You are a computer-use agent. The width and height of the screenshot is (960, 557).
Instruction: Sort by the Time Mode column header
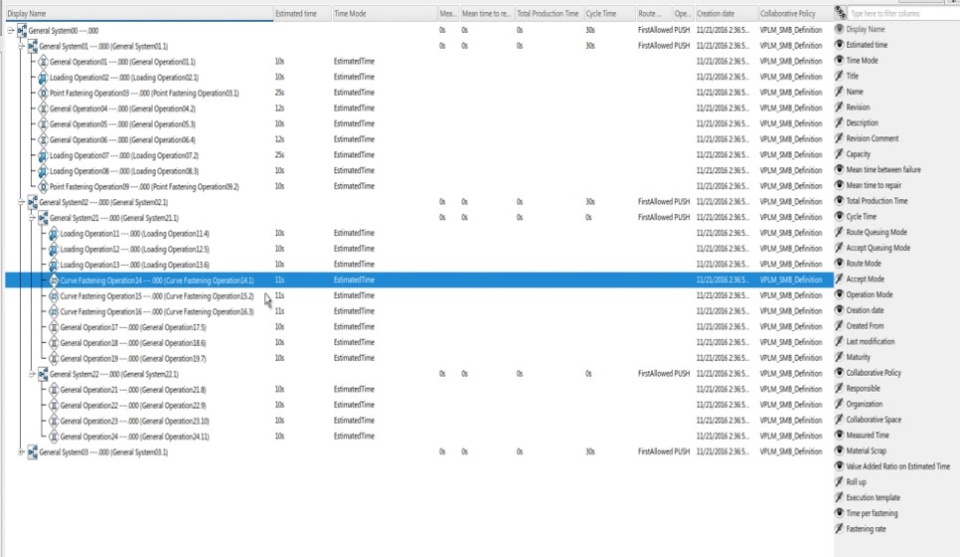[x=384, y=13]
